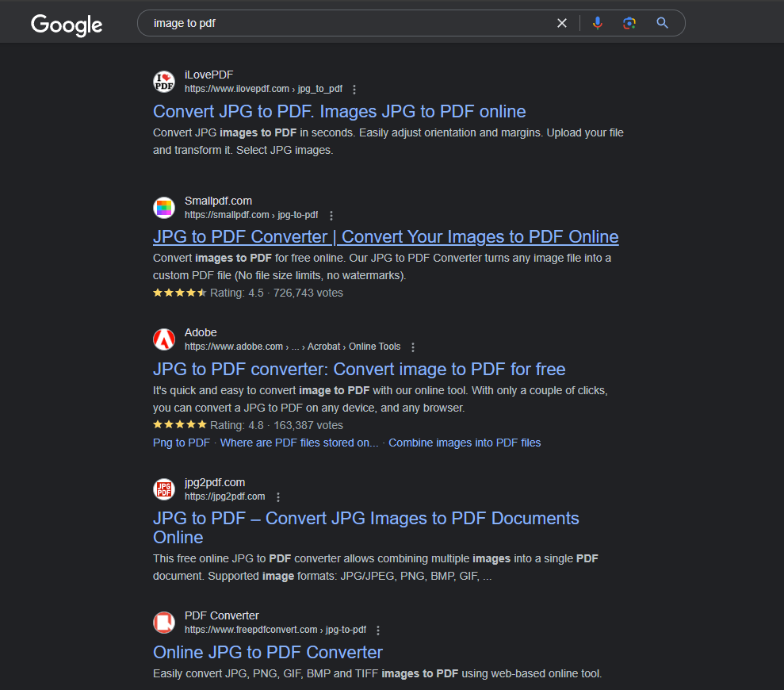
Task: Click the smallpdf.com › jpg-to-pdf URL
Action: point(251,215)
